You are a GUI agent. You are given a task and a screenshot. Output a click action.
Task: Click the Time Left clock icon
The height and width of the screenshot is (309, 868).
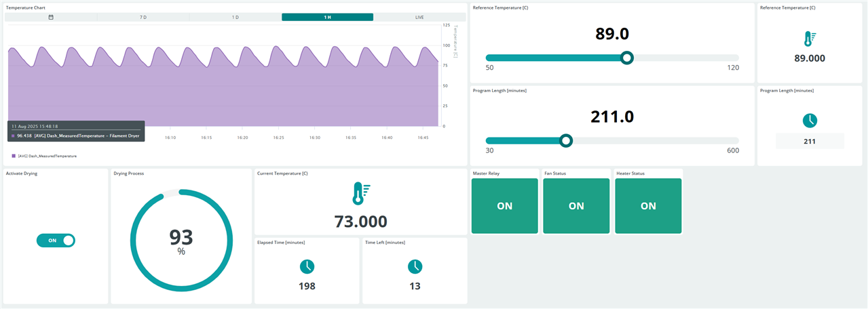coord(415,266)
